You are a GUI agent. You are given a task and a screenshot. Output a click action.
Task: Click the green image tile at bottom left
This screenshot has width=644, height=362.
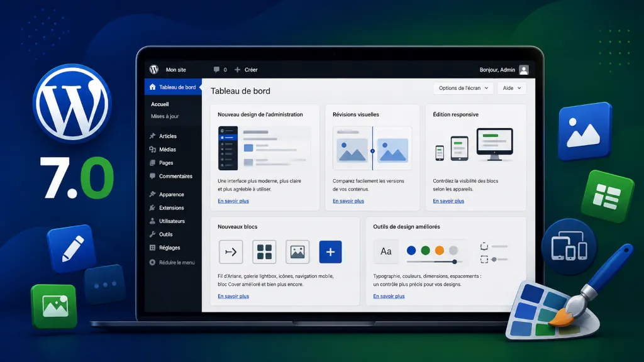[54, 306]
